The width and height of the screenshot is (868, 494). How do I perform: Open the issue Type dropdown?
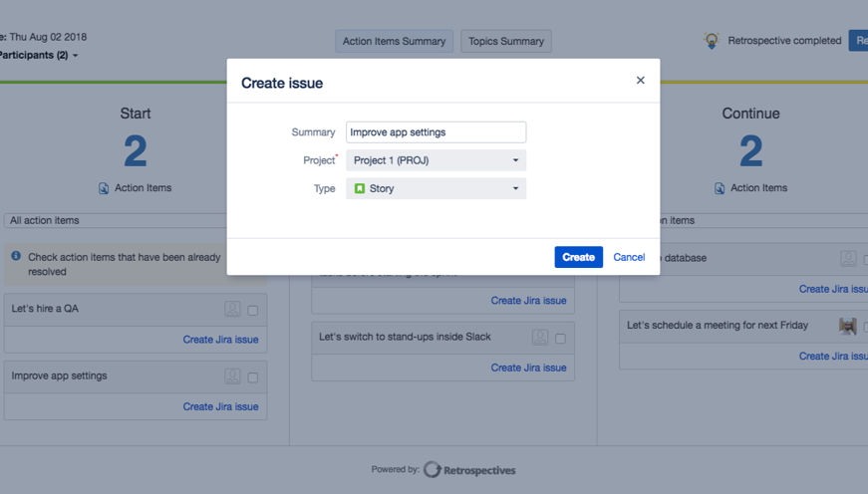pos(435,188)
